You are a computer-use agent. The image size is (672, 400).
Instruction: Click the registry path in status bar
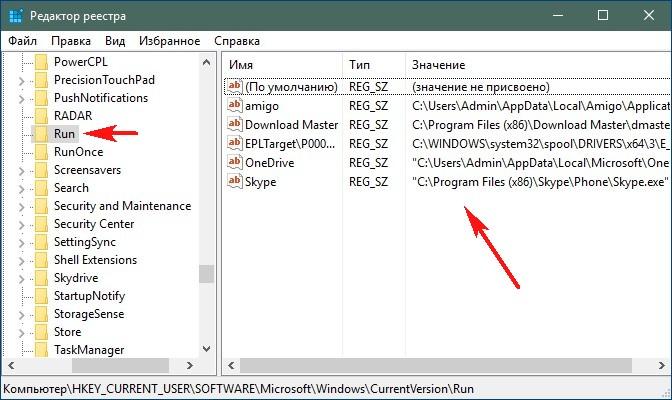(238, 389)
